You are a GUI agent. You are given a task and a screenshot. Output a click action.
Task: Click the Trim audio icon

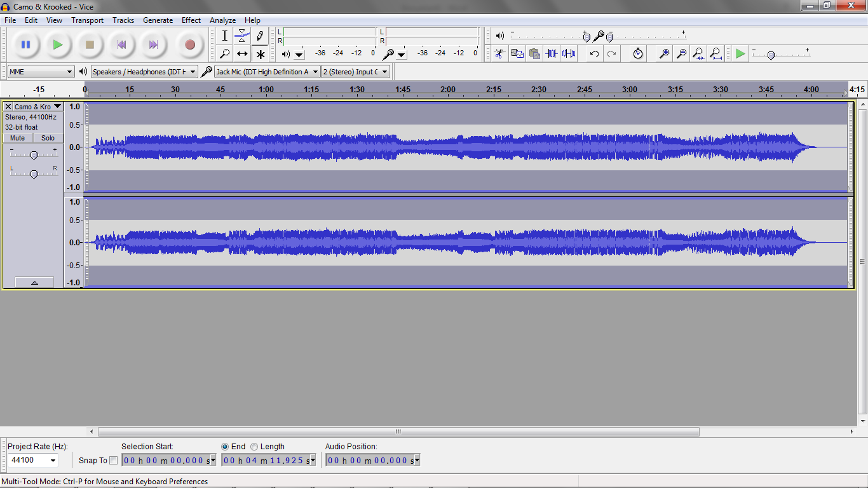[x=552, y=53]
